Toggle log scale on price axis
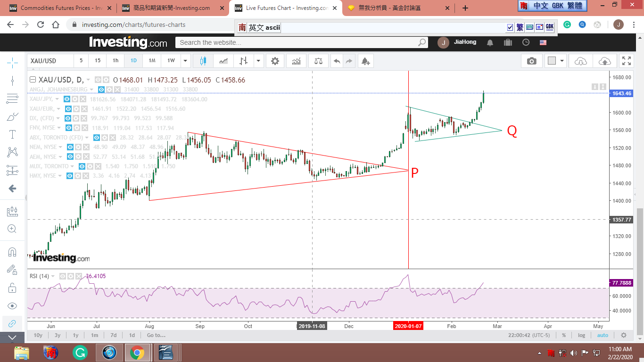The image size is (644, 362). click(581, 335)
